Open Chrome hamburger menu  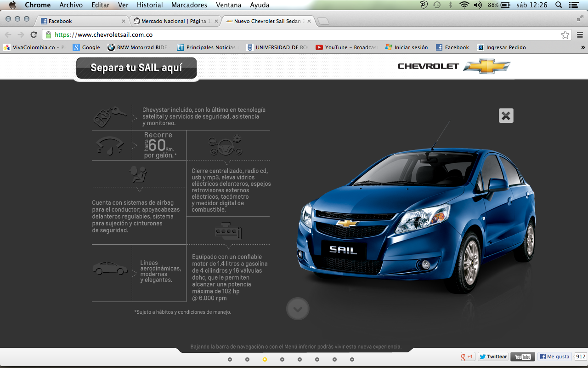(x=580, y=34)
